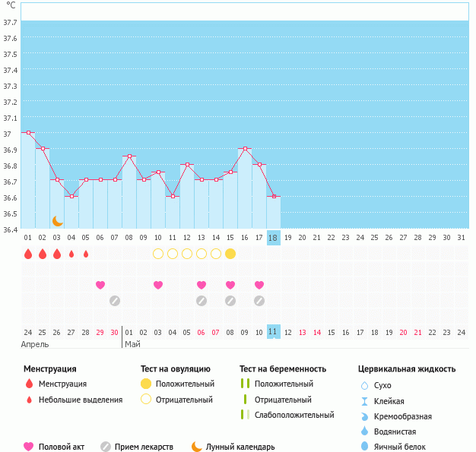Click the temperature point on cycle day 16
Screen dimensions: 476x452
pos(245,149)
